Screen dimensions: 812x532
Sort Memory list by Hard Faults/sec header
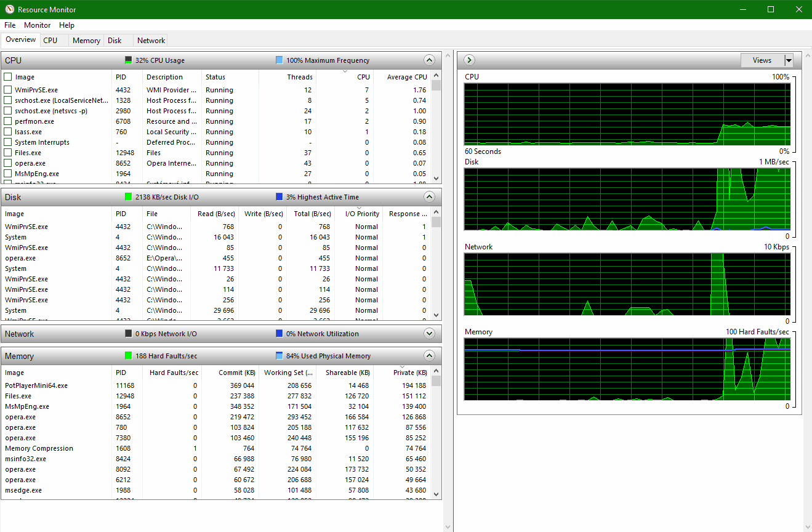click(x=172, y=373)
